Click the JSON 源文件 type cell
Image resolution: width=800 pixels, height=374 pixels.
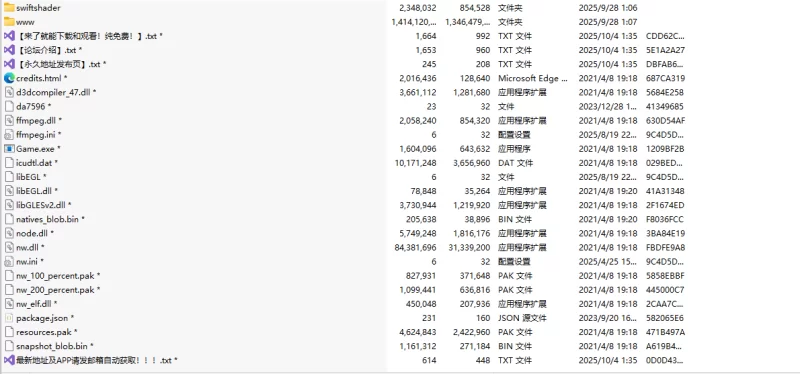(522, 318)
